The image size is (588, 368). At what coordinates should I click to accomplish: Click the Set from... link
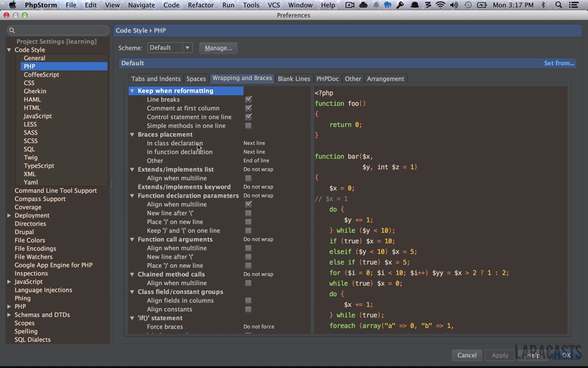tap(559, 63)
